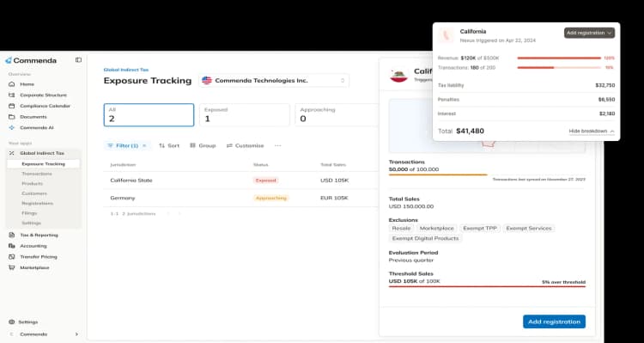Select the Exposed tab showing 1
Screen dimensions: 644x343
click(245, 114)
